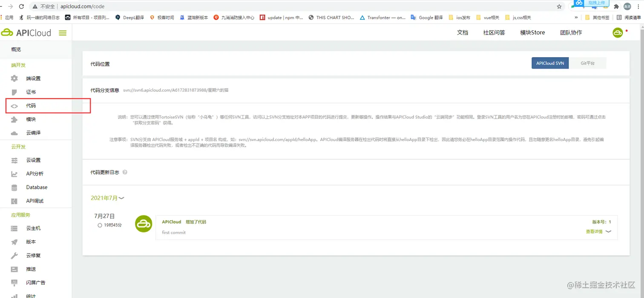Image resolution: width=644 pixels, height=298 pixels.
Task: Show more bookmarks with the double chevron
Action: click(x=576, y=17)
